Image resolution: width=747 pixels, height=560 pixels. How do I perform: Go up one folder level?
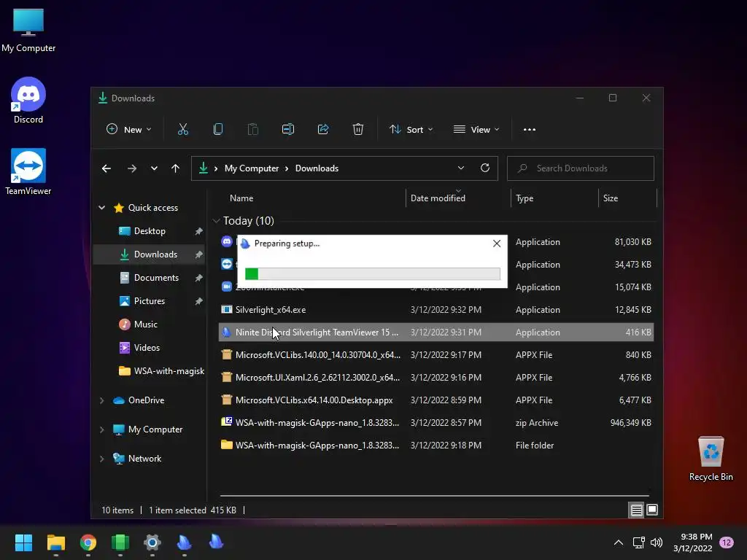point(175,168)
